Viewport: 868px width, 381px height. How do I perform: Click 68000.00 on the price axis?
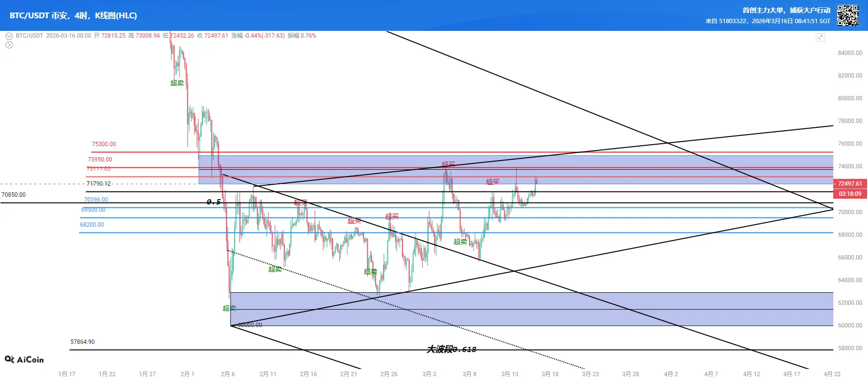click(850, 235)
